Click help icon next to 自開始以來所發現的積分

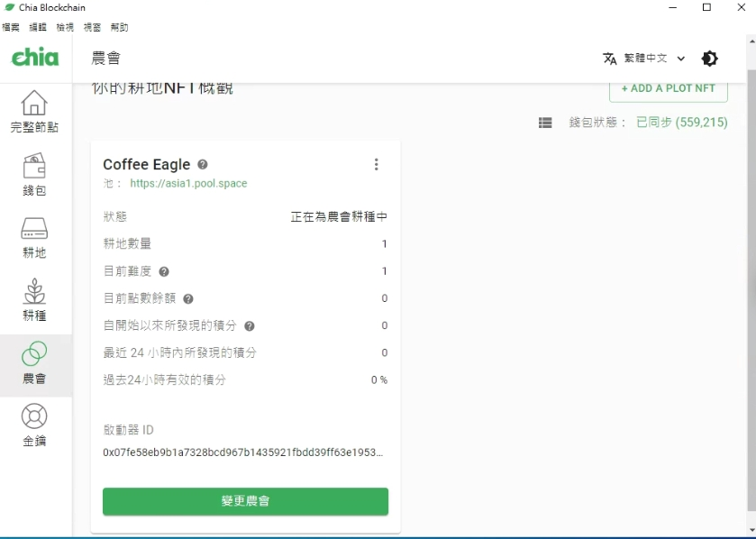249,326
